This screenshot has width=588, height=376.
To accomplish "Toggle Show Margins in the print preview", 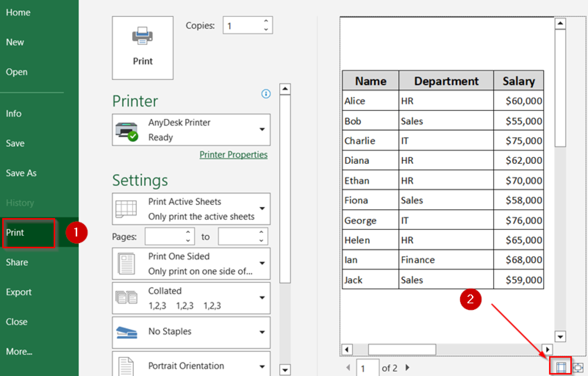I will (x=561, y=367).
